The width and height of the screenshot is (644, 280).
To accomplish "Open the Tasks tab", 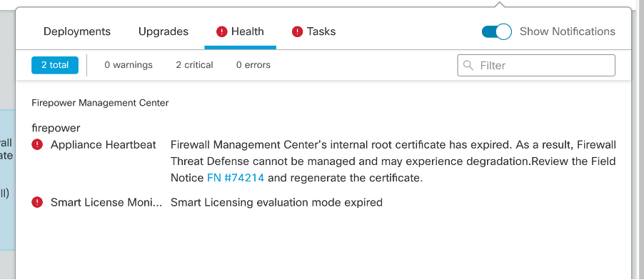I will pos(313,31).
